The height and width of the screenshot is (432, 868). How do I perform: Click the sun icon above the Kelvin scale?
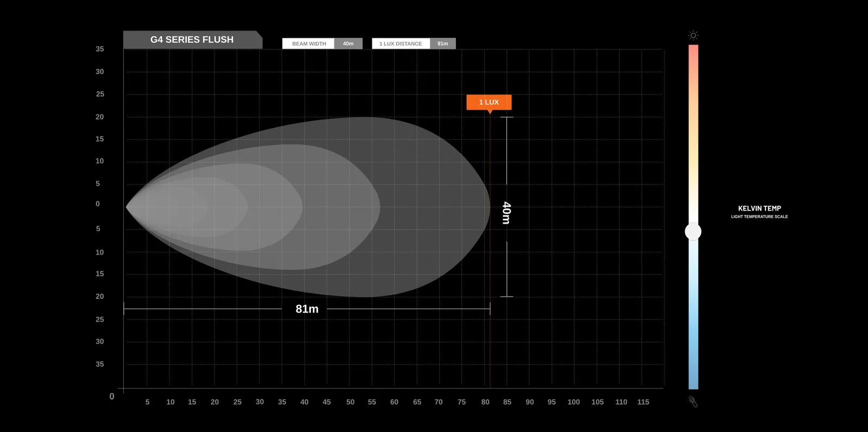coord(693,35)
